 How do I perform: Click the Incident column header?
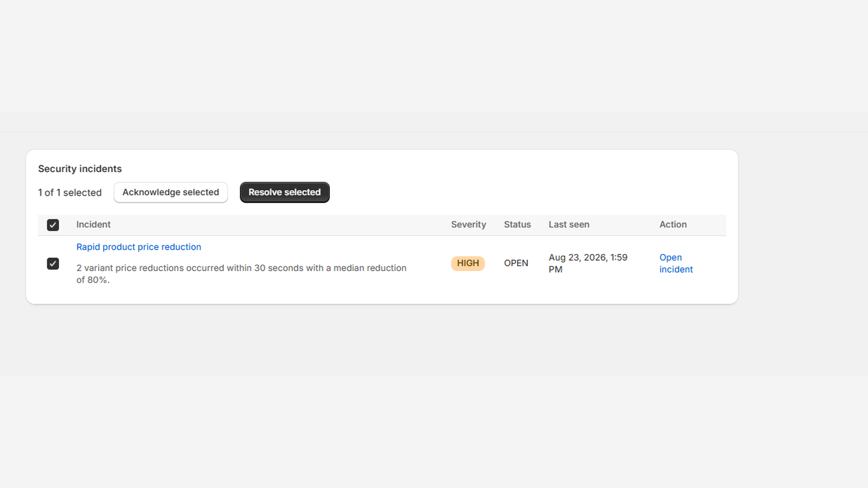(x=93, y=224)
